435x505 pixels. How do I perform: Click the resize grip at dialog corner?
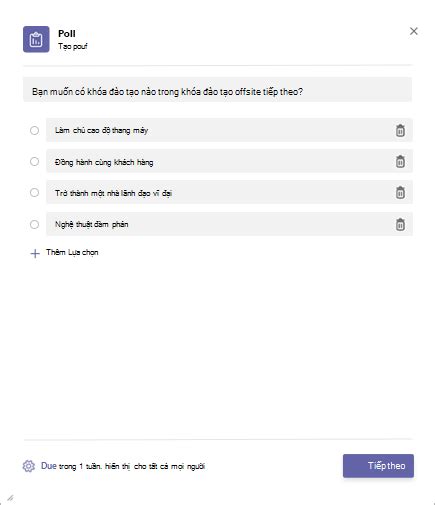11,498
